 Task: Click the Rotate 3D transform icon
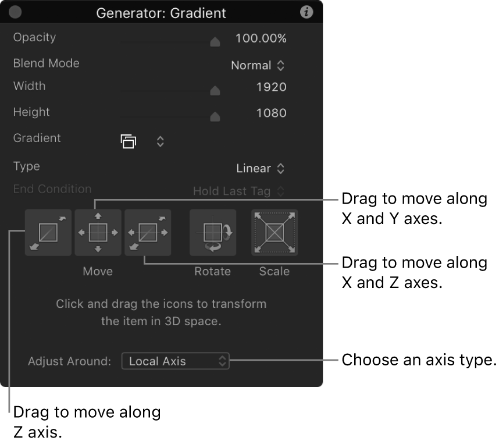(213, 232)
